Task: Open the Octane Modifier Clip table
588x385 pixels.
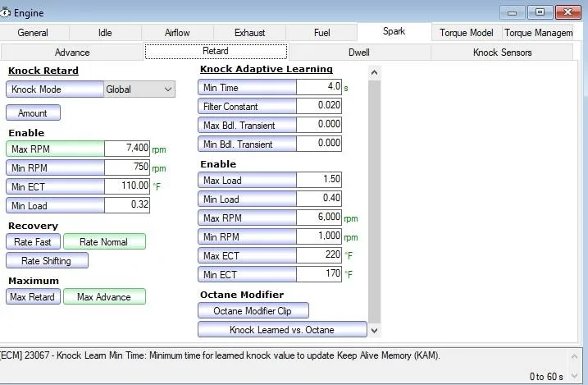Action: [253, 310]
